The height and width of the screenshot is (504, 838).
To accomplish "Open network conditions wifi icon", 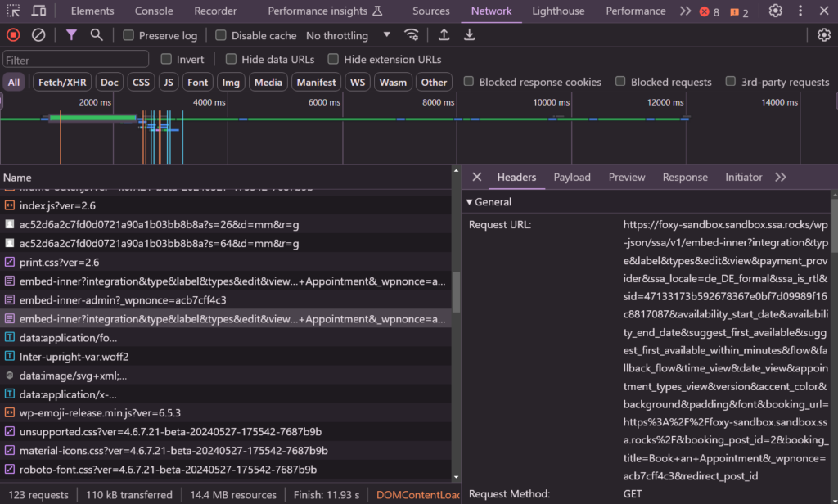I will [412, 35].
